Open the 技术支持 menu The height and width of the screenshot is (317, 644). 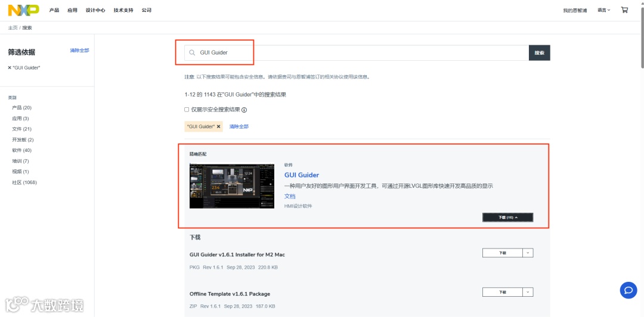[x=123, y=10]
